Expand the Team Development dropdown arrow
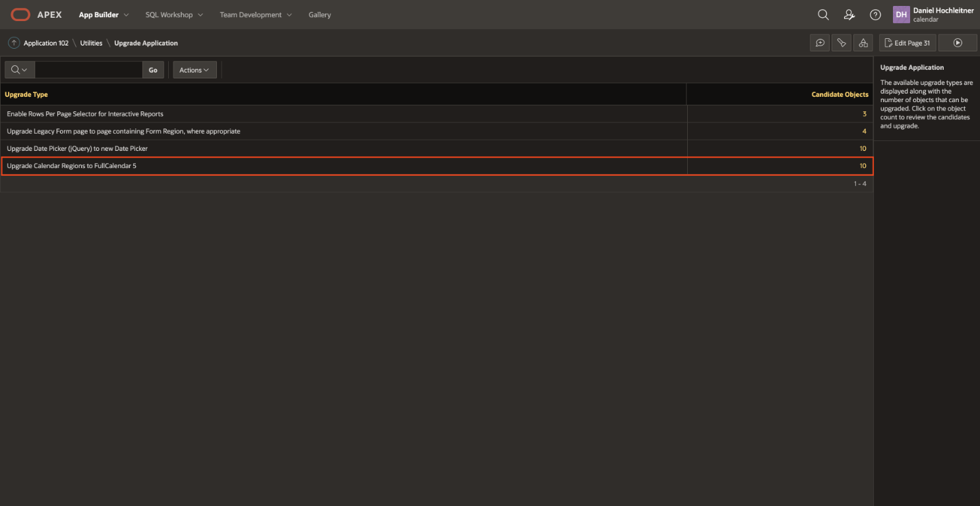Image resolution: width=980 pixels, height=506 pixels. click(x=289, y=14)
